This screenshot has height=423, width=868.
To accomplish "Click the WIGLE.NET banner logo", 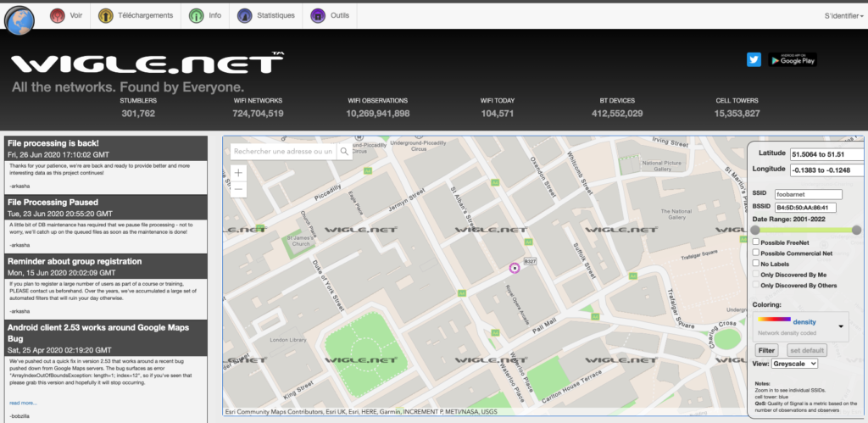I will click(x=147, y=63).
